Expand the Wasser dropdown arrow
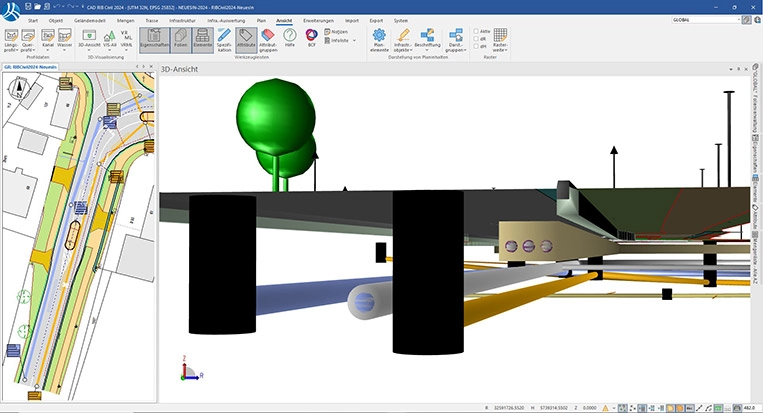Screen dimensions: 763x413 65,50
